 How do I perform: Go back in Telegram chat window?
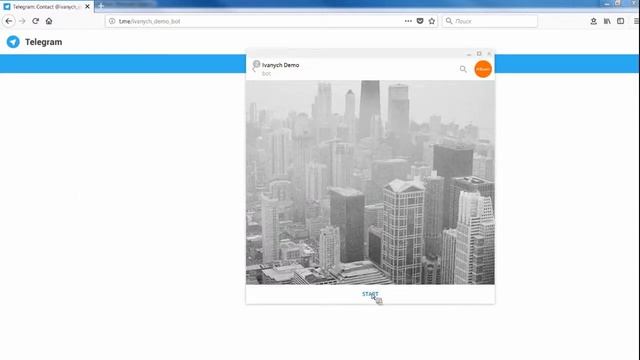pyautogui.click(x=253, y=70)
